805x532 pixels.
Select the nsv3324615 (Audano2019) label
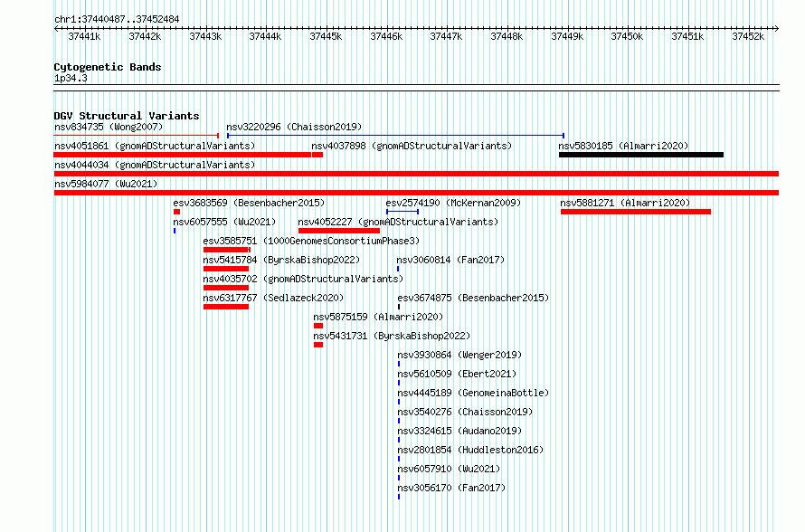click(x=459, y=431)
